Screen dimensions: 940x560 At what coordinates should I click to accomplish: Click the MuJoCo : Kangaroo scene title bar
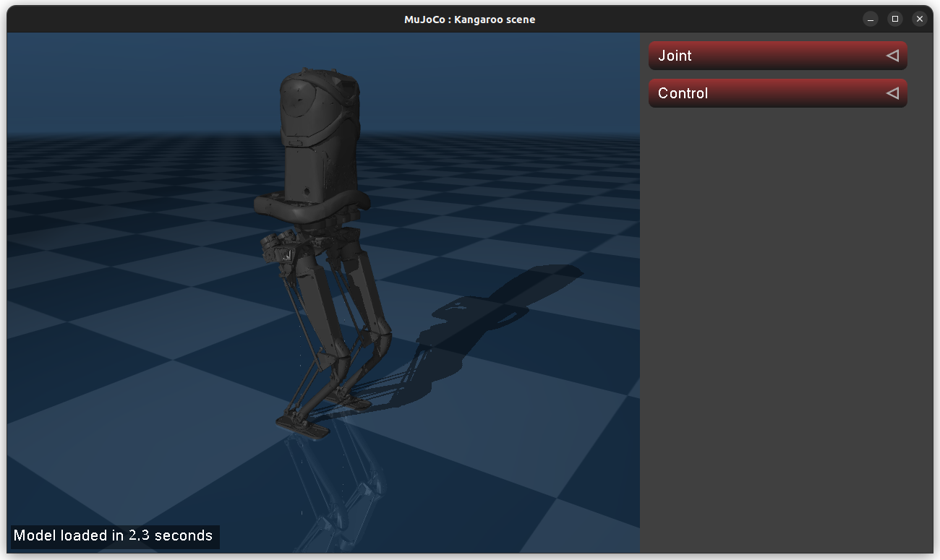[469, 19]
